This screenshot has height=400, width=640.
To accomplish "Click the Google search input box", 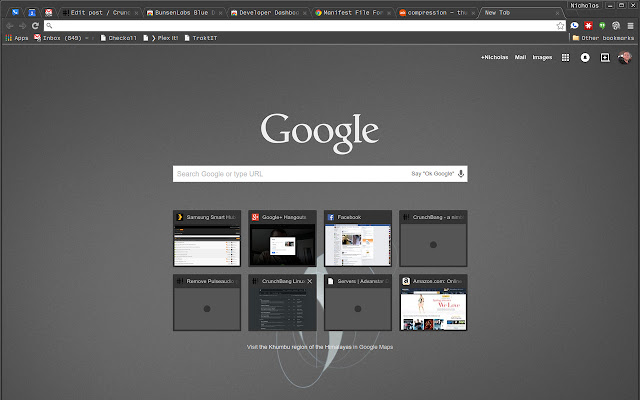I will click(290, 174).
